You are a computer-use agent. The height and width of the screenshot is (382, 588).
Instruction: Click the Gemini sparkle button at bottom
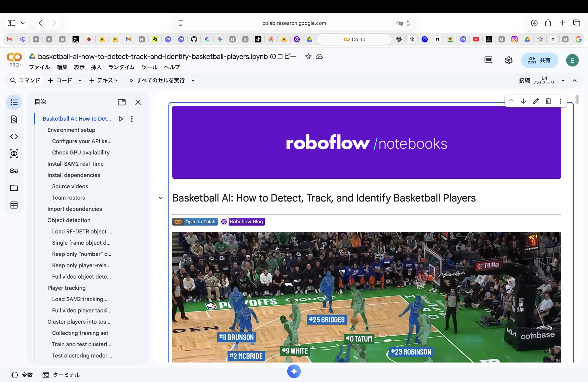(294, 371)
